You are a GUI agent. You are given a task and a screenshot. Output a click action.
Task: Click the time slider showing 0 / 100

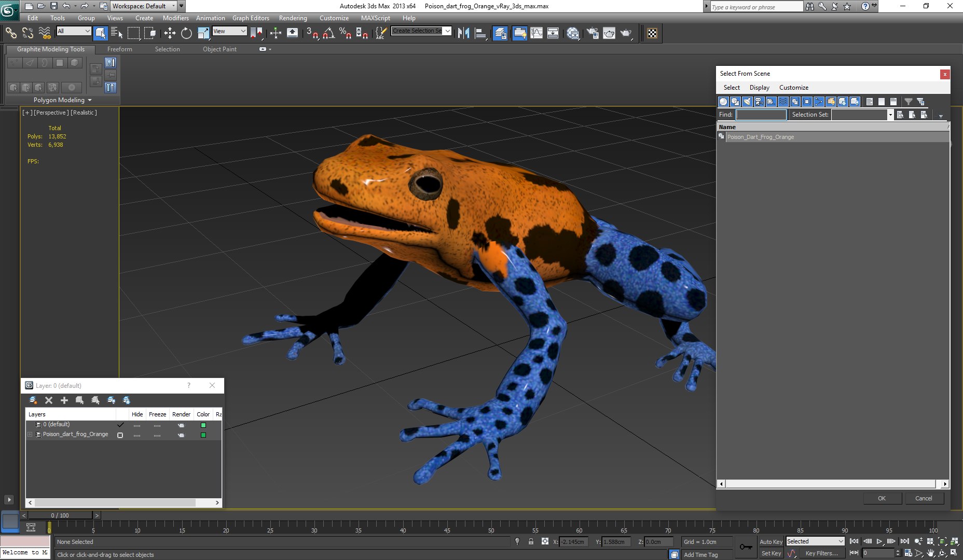pos(60,515)
